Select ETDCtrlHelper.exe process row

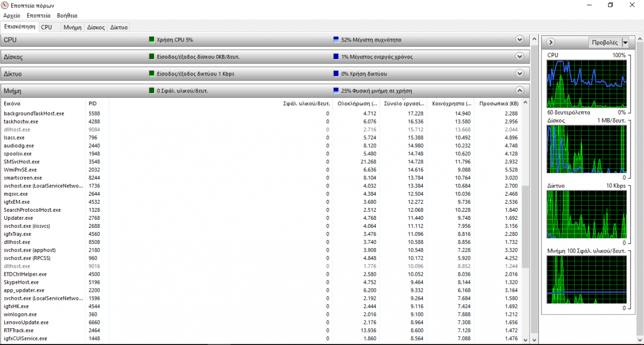(261, 274)
